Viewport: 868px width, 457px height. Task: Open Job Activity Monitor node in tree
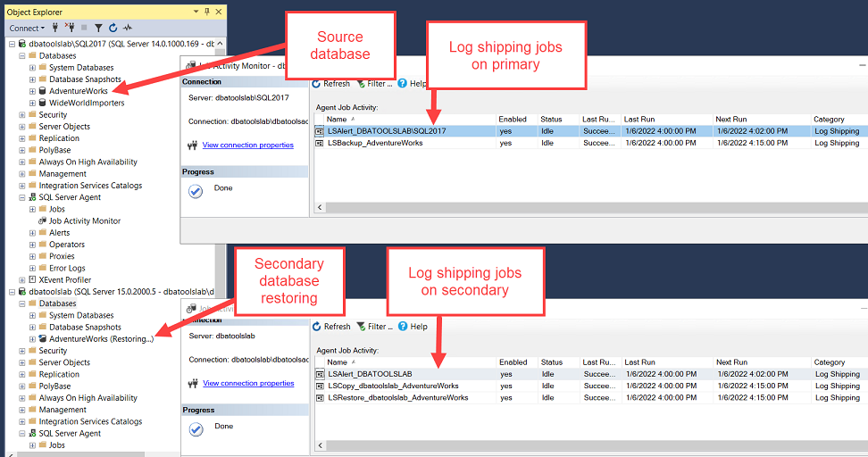(x=85, y=220)
